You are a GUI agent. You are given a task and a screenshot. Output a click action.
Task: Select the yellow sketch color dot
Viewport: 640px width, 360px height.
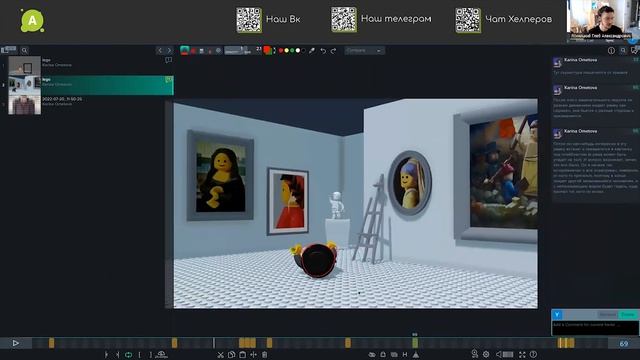coord(287,50)
